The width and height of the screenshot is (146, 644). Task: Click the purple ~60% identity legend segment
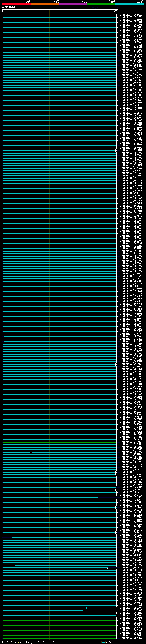(73, 4)
